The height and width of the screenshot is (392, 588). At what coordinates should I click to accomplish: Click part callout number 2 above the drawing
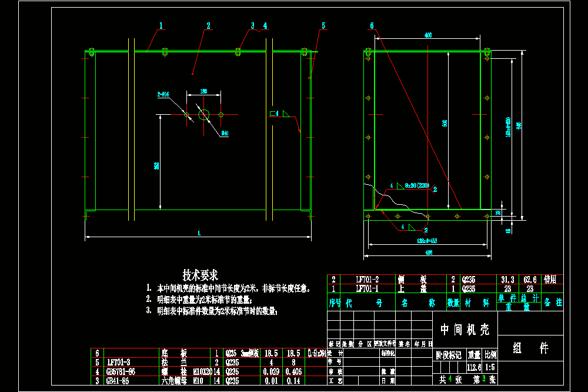(209, 25)
